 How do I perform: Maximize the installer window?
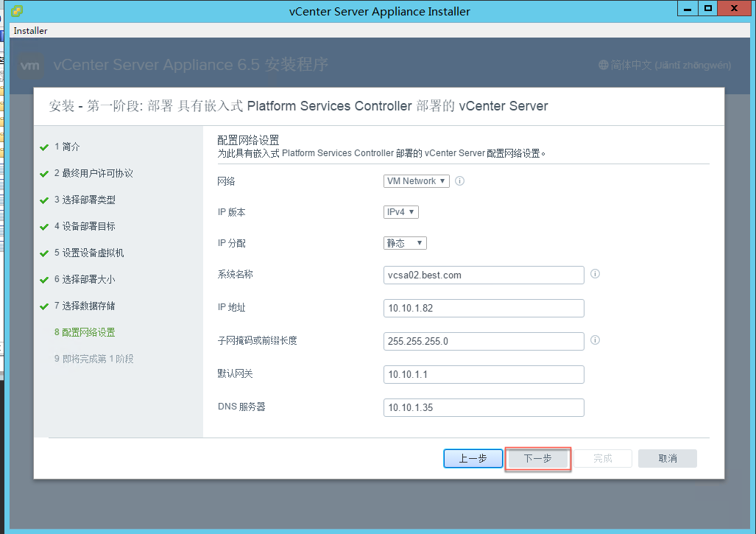tap(707, 9)
